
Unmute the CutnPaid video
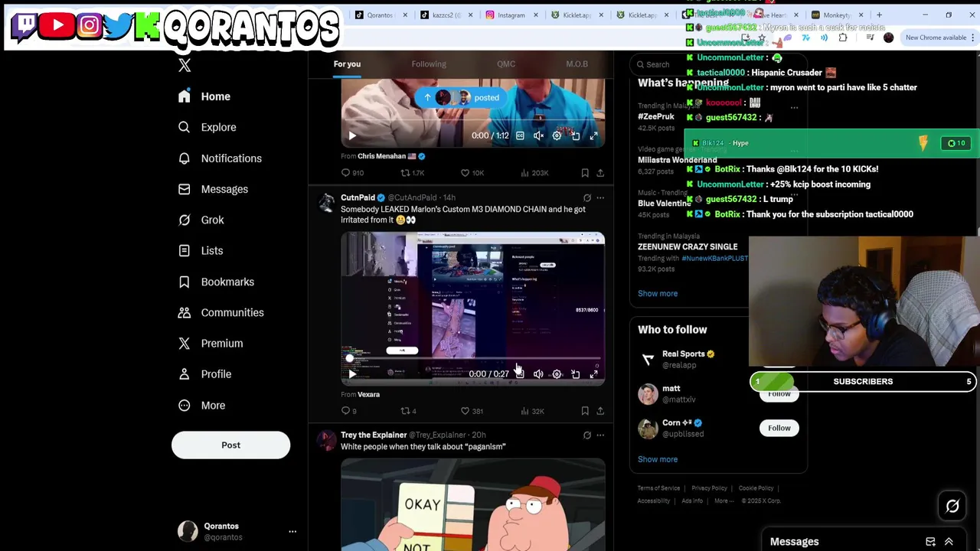coord(538,374)
